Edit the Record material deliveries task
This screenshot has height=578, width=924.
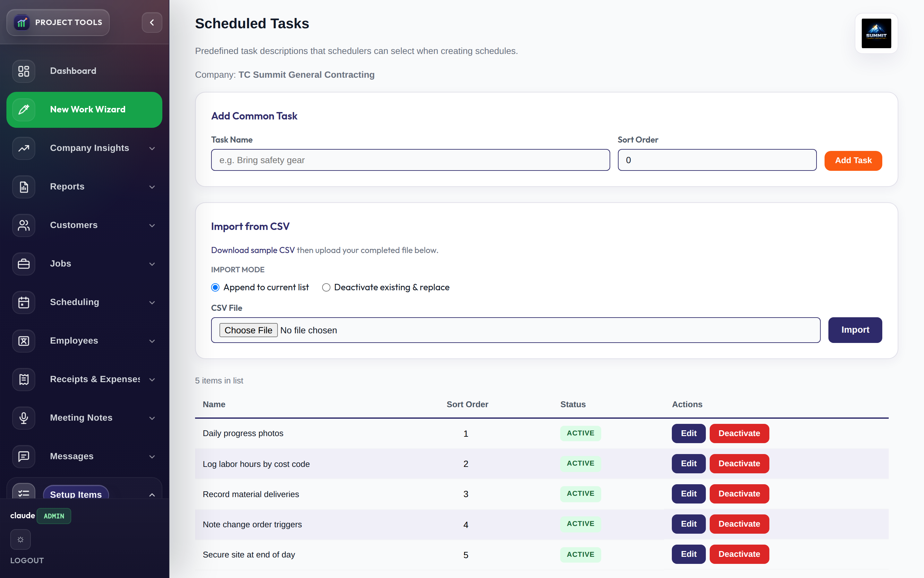click(689, 494)
